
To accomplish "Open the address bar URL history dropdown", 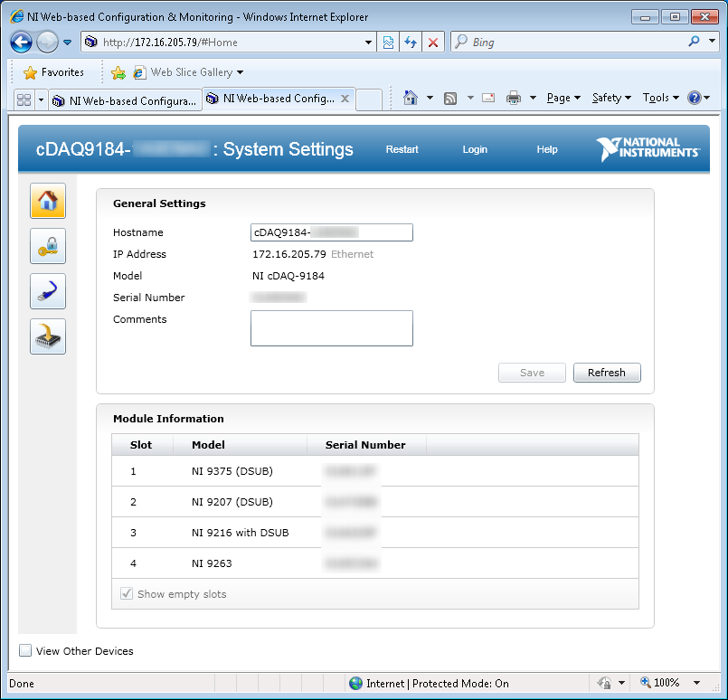I will (368, 43).
